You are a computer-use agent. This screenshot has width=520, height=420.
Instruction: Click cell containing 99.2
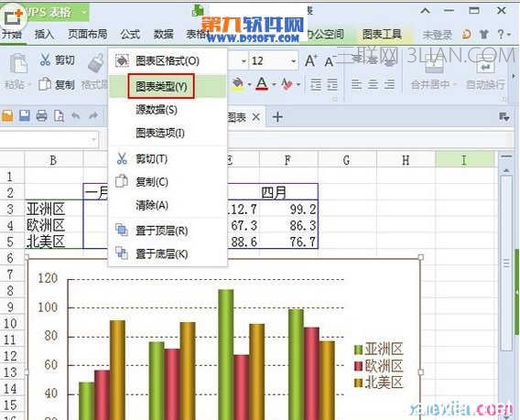[288, 209]
